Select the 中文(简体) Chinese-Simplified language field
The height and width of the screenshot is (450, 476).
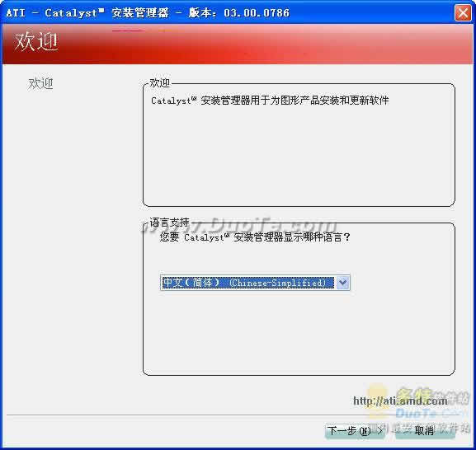[255, 283]
